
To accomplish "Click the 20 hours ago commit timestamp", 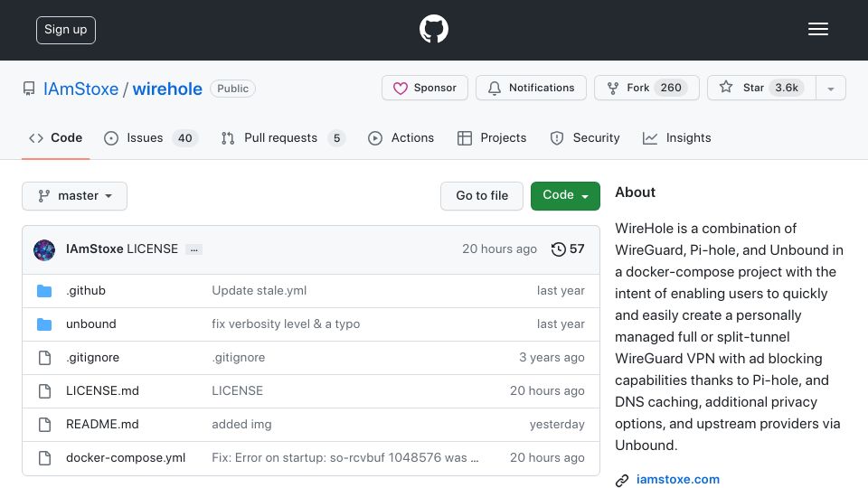I will pyautogui.click(x=499, y=249).
